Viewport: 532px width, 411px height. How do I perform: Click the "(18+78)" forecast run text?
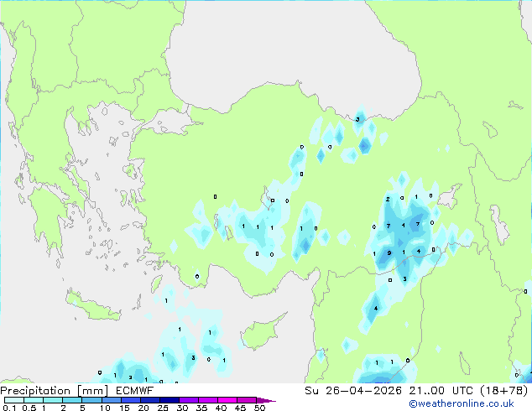(503, 391)
